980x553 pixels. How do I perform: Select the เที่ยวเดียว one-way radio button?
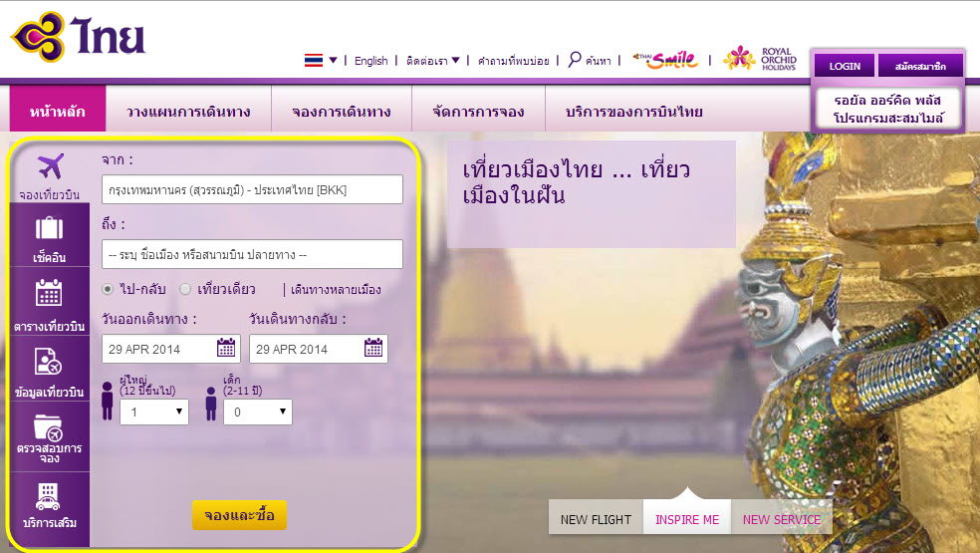185,289
